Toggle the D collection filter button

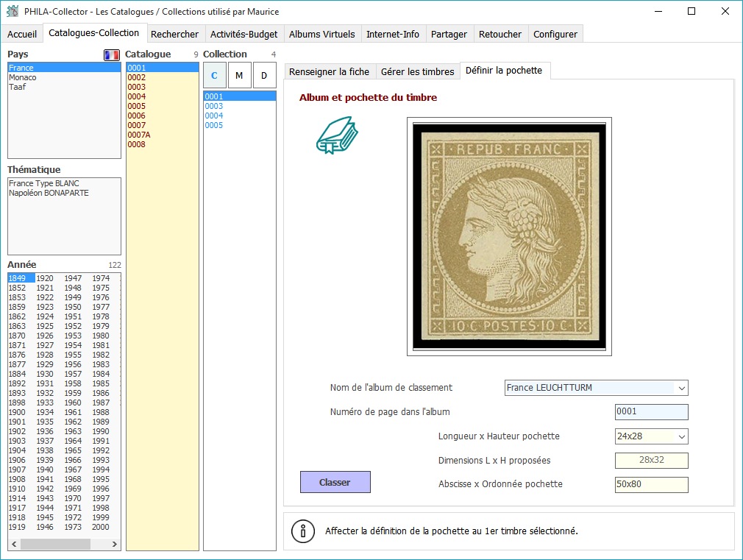coord(264,75)
